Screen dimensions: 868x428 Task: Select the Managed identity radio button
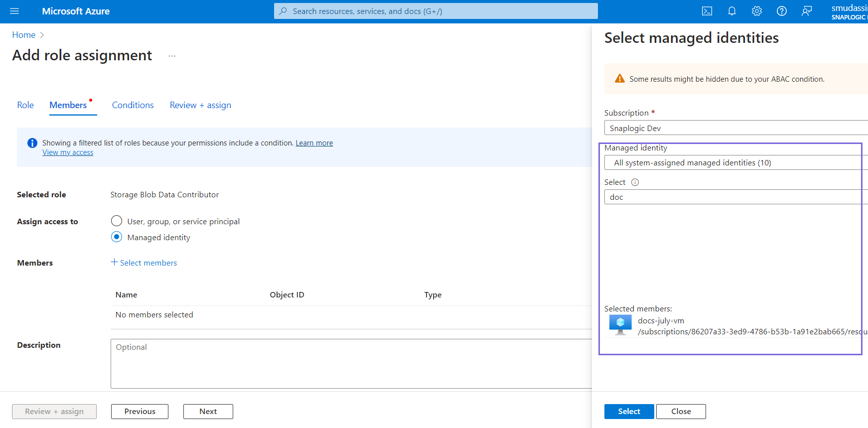click(x=117, y=237)
